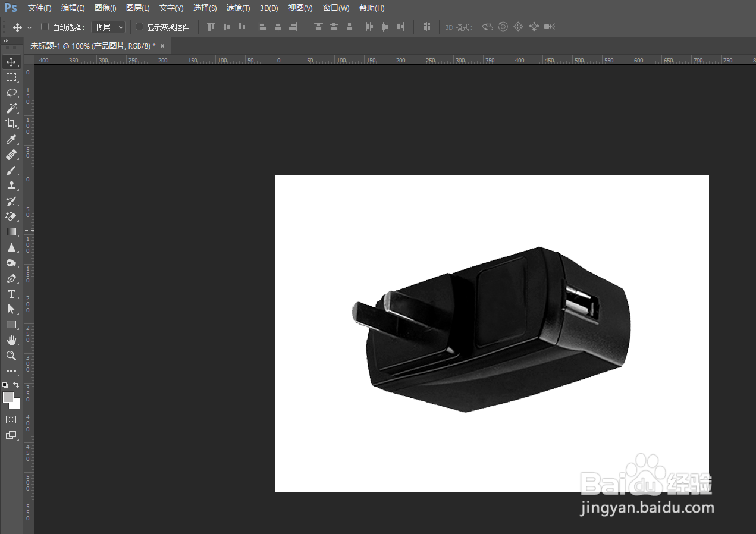Image resolution: width=756 pixels, height=534 pixels.
Task: Open the 滤镜(T) menu
Action: (x=238, y=8)
